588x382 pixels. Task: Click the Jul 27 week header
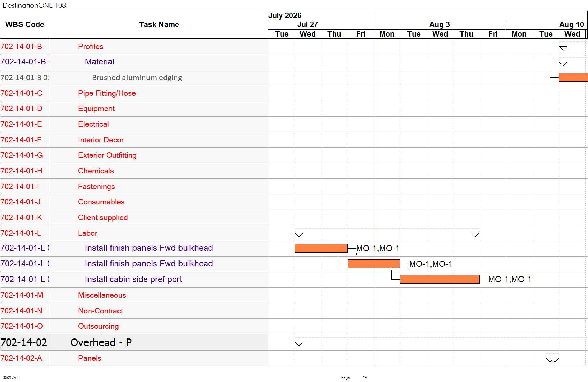307,25
